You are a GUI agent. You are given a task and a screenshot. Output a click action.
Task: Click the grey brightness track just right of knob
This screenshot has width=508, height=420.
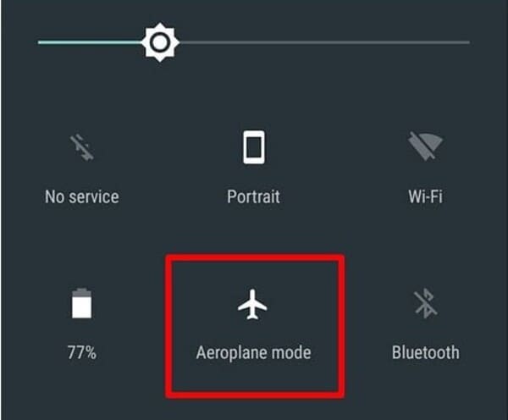point(195,42)
